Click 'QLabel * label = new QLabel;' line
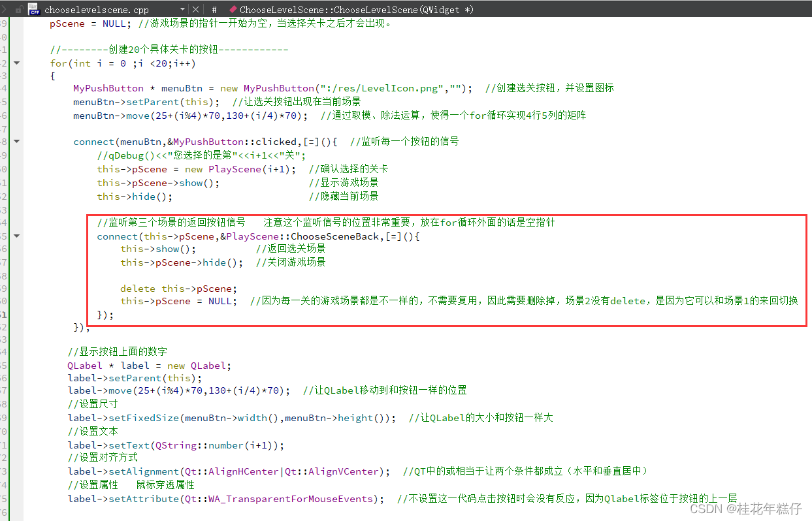The image size is (812, 521). click(x=149, y=366)
